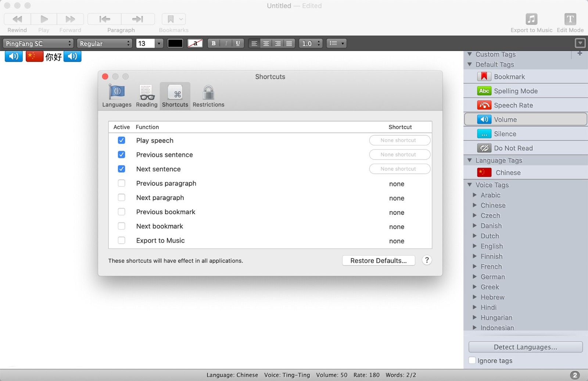Click the font size field showing 13

(145, 43)
